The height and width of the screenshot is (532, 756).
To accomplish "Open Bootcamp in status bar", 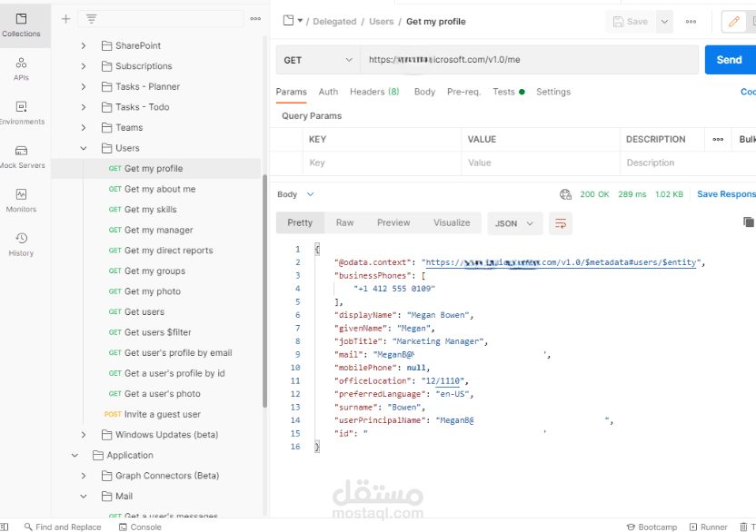I will click(x=652, y=527).
